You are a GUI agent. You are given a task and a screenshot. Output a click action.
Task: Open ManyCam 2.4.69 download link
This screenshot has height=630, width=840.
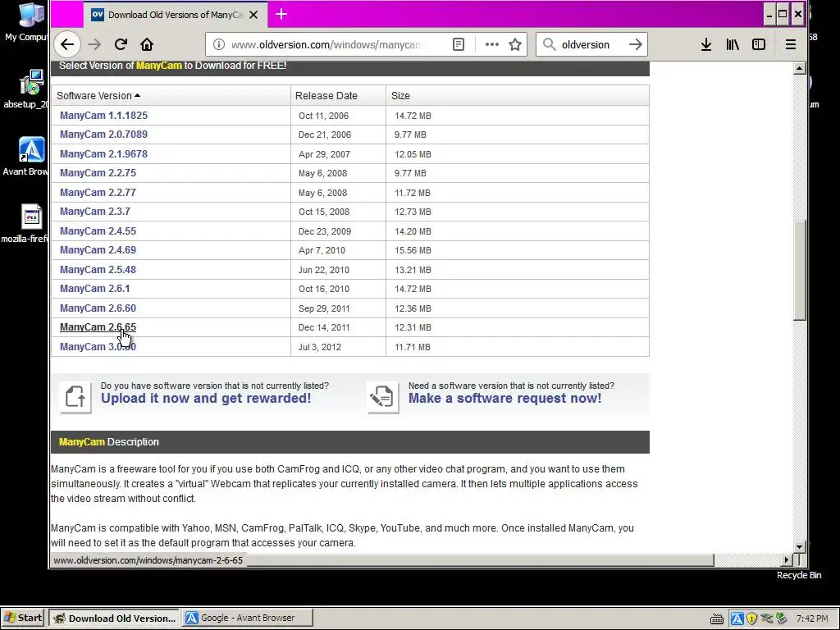click(98, 250)
